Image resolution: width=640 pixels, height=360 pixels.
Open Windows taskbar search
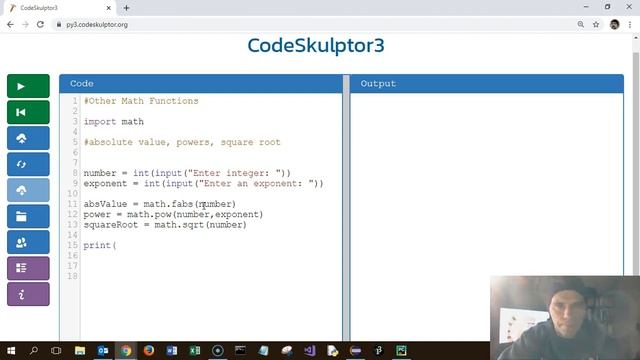pos(34,351)
